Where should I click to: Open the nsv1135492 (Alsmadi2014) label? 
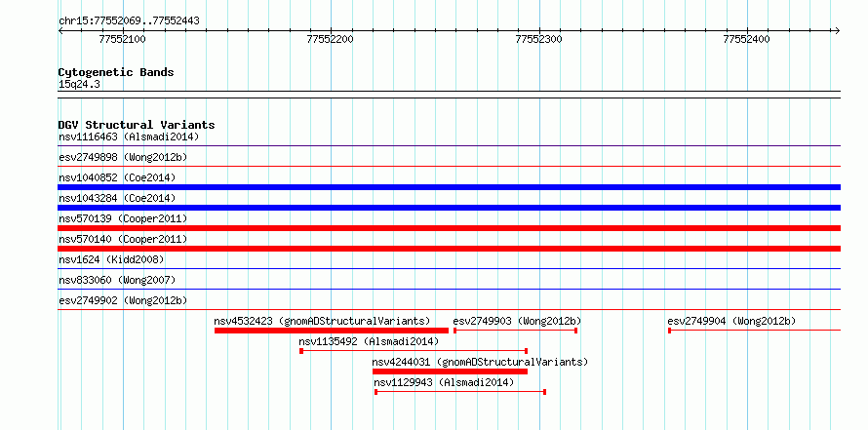click(369, 341)
